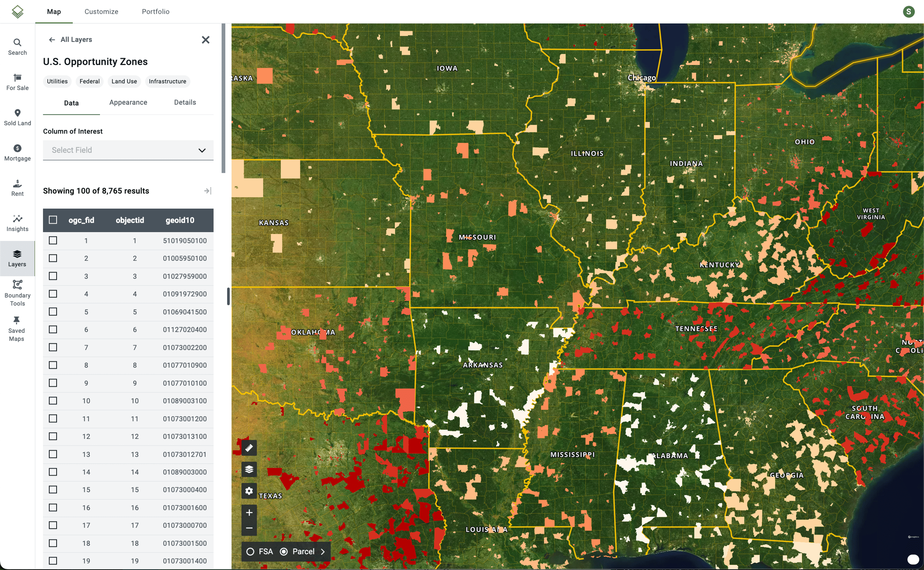
Task: Switch to the Appearance tab
Action: click(128, 102)
